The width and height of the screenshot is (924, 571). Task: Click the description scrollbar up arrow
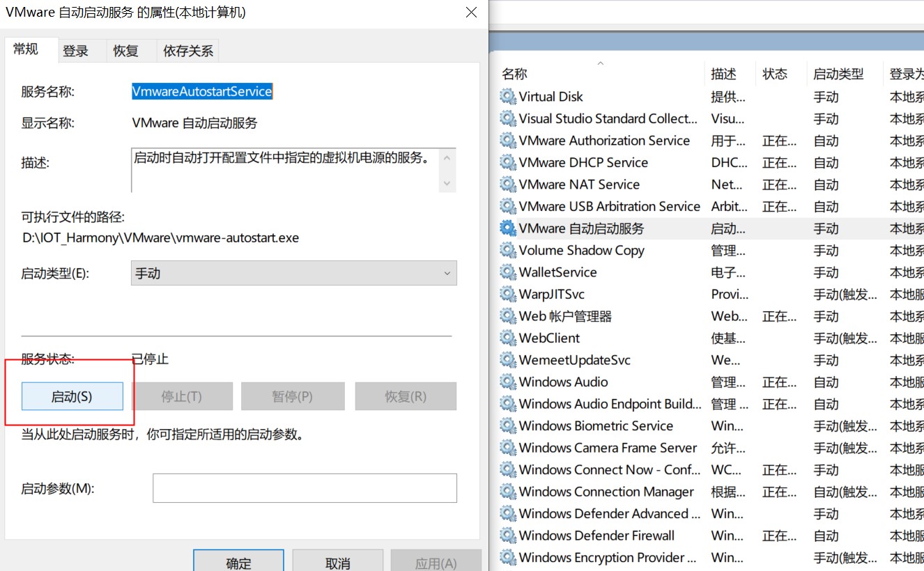tap(447, 157)
